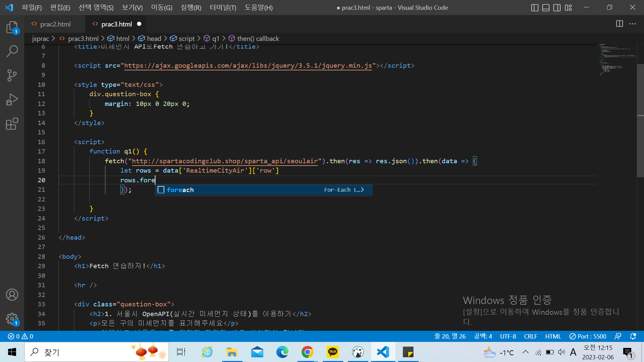Change indentation via 공백: 4
The image size is (644, 362).
tap(483, 336)
